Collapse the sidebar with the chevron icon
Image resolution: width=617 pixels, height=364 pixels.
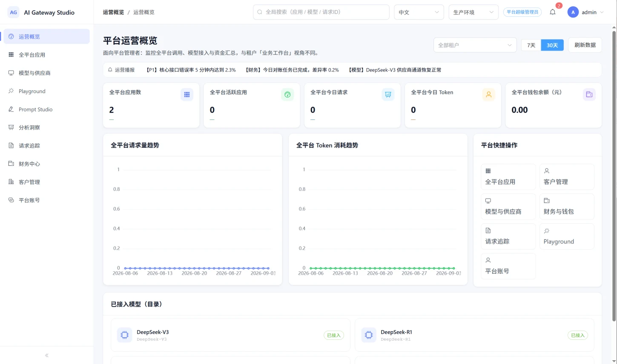pyautogui.click(x=47, y=355)
